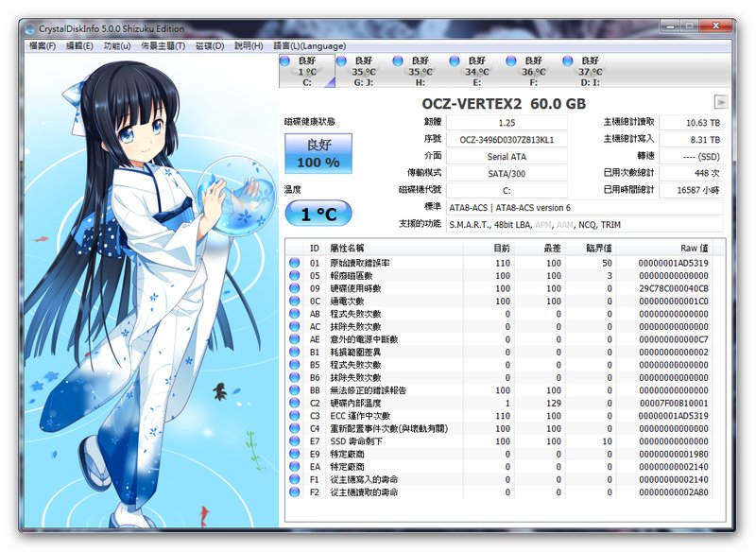Image resolution: width=756 pixels, height=552 pixels.
Task: Click the 標準 field showing ATA8-ACS
Action: pyautogui.click(x=585, y=208)
